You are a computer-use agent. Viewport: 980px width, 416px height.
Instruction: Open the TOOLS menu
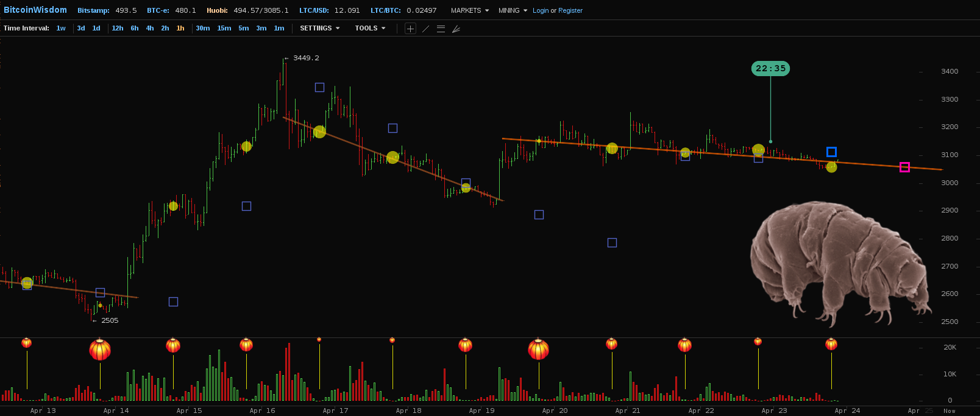coord(370,28)
